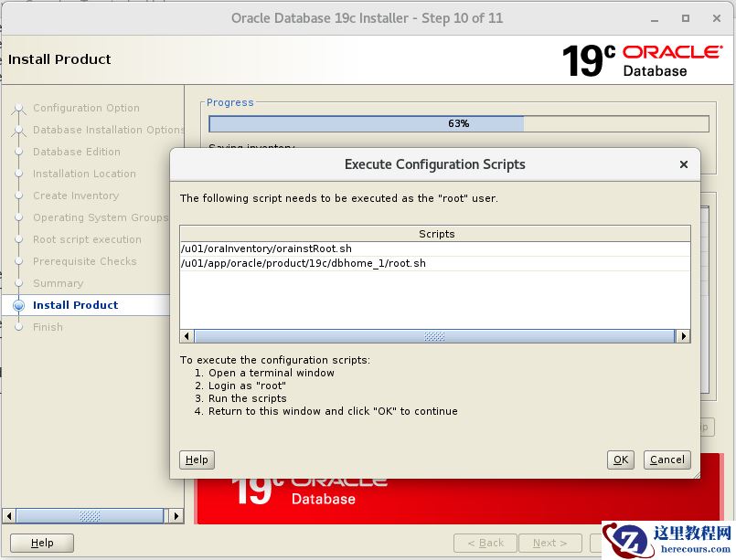Select the Summary step

[x=59, y=283]
